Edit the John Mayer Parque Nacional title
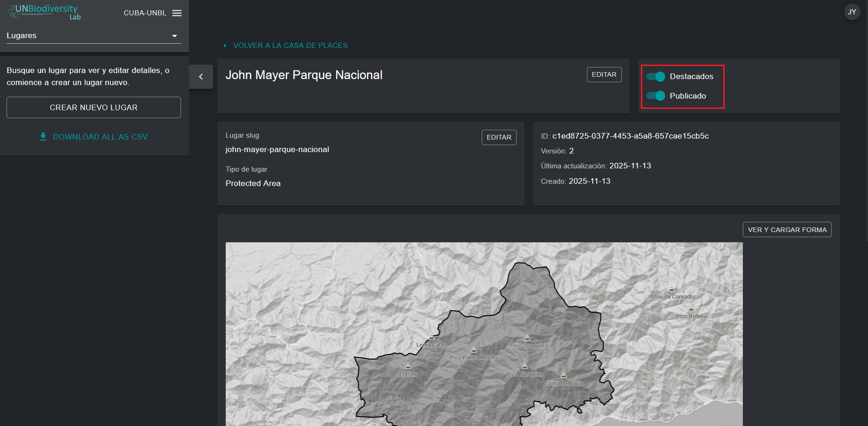 coord(604,75)
